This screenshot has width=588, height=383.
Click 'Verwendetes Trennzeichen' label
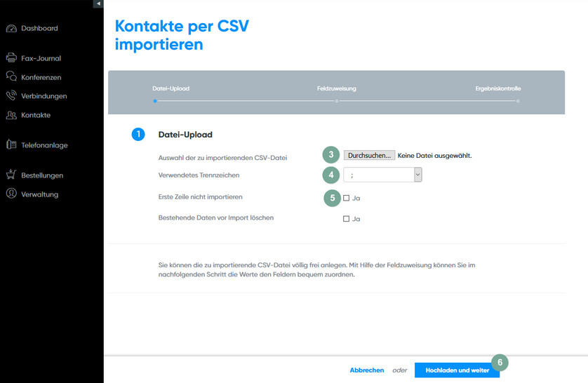[199, 175]
